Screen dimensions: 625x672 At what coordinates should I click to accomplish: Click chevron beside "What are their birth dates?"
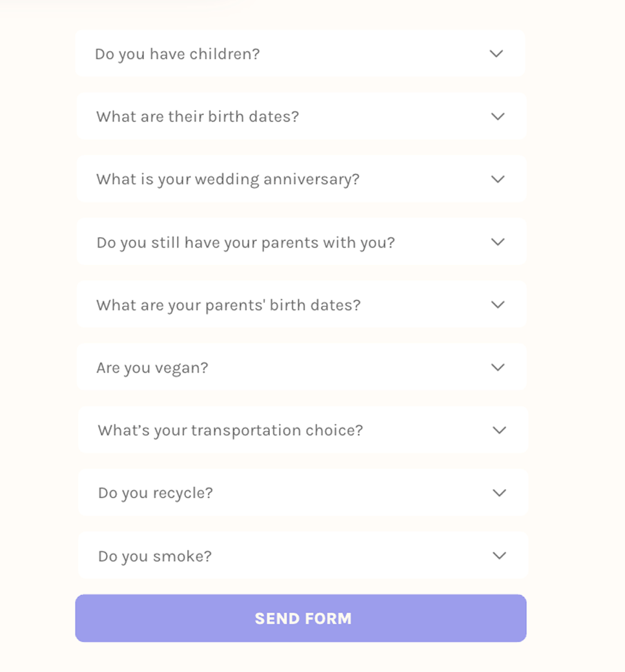click(x=497, y=116)
